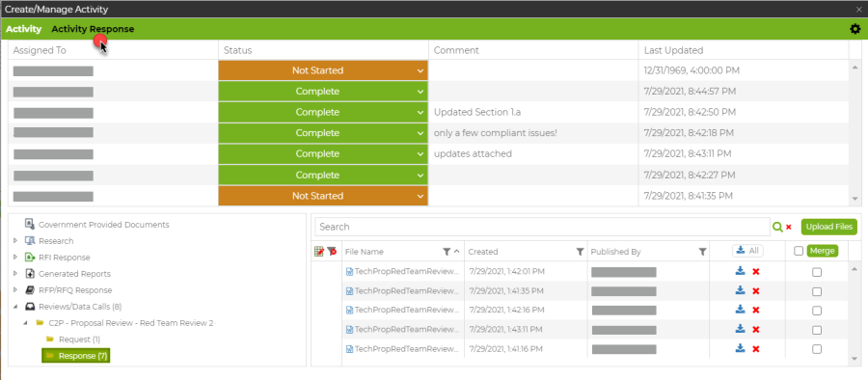Click the Generated Reports icon
The image size is (868, 380).
pos(30,274)
